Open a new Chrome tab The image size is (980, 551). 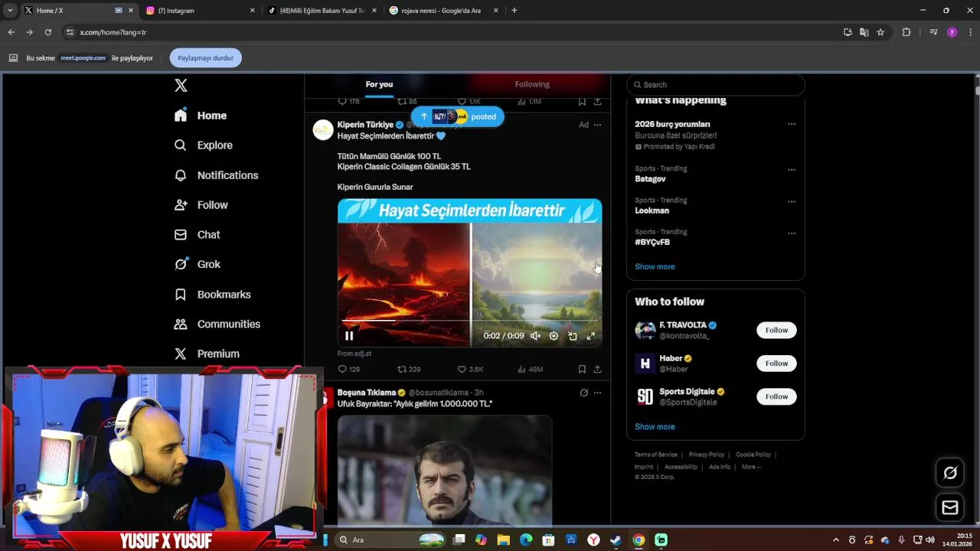[514, 11]
